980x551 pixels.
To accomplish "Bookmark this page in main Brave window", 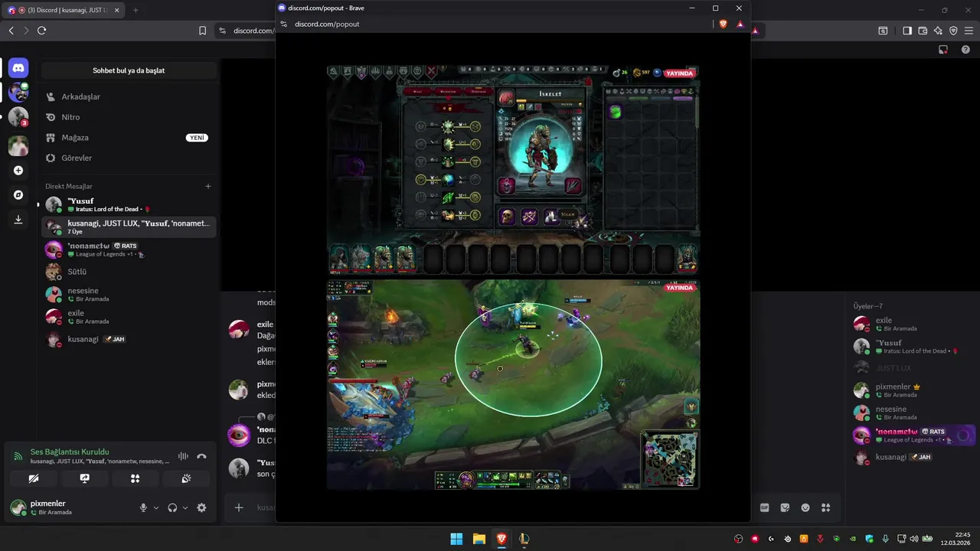I will 202,31.
